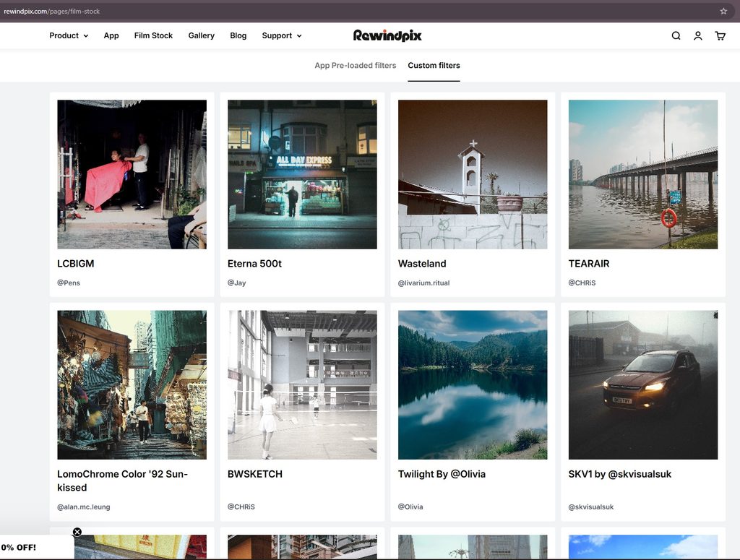Click the @skvisualsuk author name
Image resolution: width=740 pixels, height=560 pixels.
(591, 507)
